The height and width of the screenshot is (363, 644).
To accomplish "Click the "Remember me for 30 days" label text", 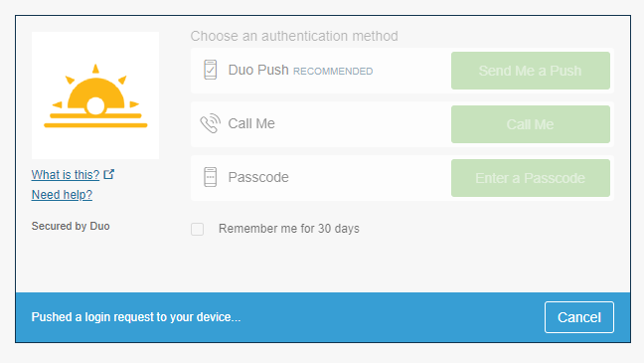I will 289,229.
